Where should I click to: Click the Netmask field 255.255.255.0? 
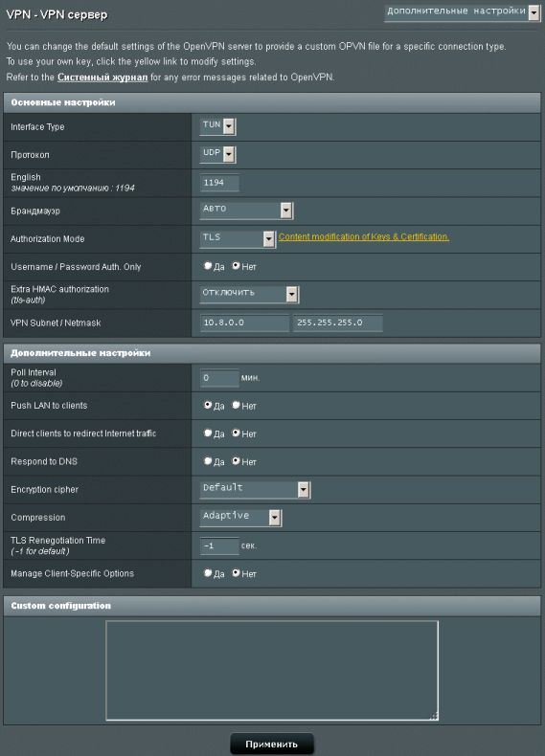point(337,322)
